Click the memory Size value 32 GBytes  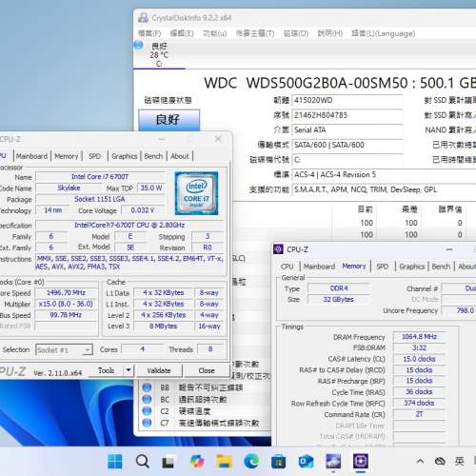coord(339,299)
